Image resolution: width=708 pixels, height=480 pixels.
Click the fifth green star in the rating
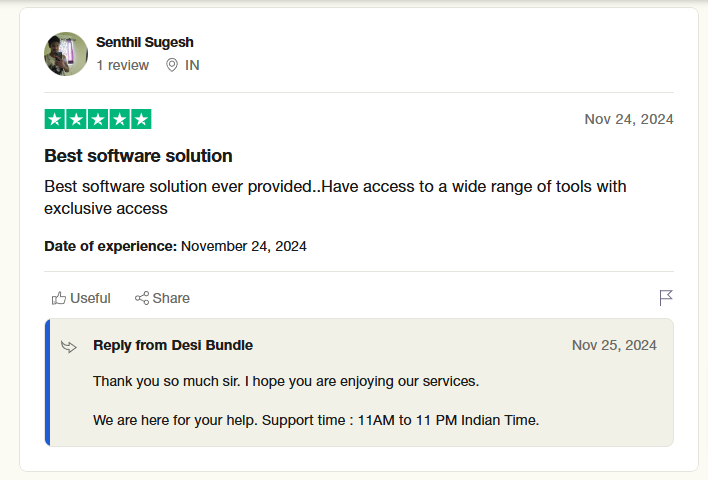pos(141,120)
